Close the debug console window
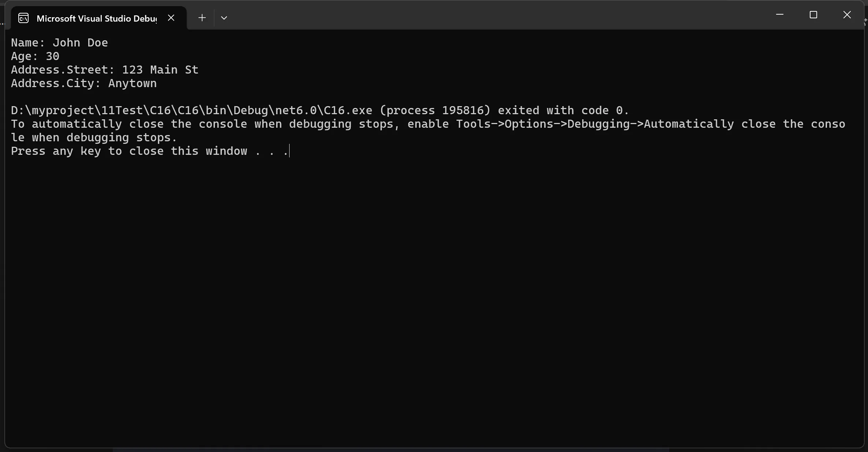Image resolution: width=868 pixels, height=452 pixels. [847, 15]
